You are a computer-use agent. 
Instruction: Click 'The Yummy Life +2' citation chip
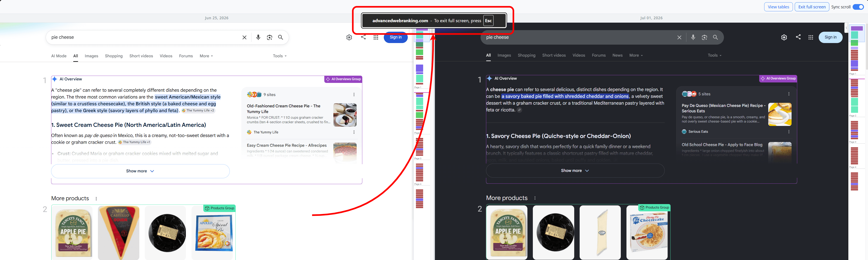point(198,111)
